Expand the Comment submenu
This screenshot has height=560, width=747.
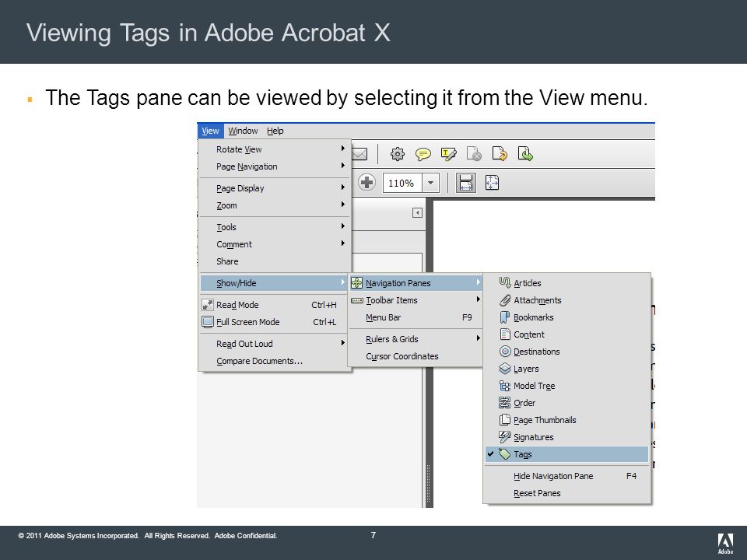275,244
